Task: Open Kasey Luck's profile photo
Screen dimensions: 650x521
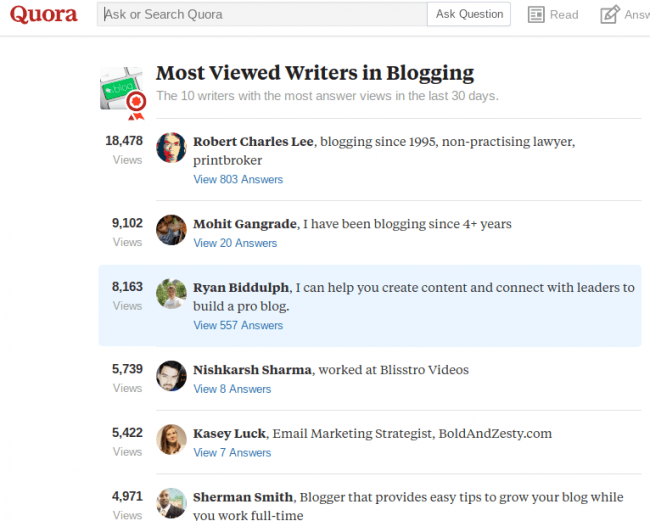Action: point(171,439)
